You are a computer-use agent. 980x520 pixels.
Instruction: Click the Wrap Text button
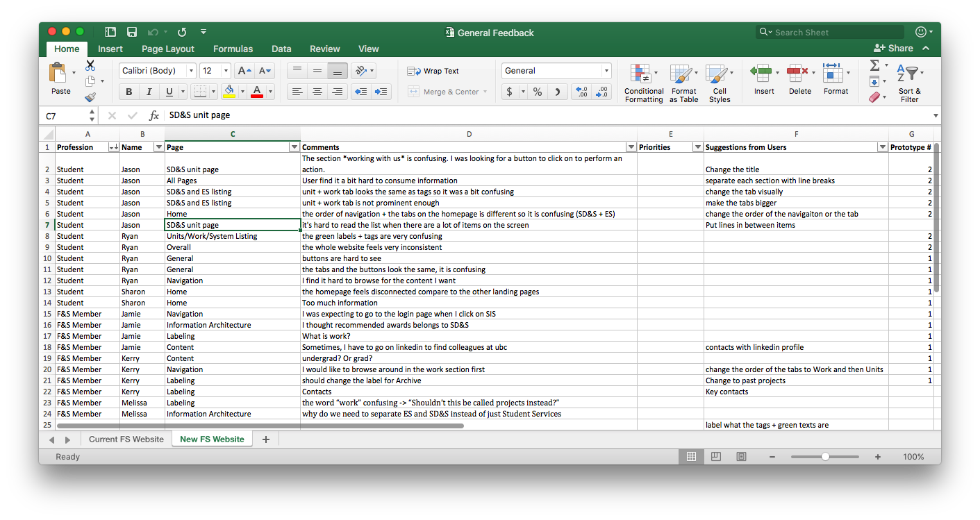coord(433,71)
